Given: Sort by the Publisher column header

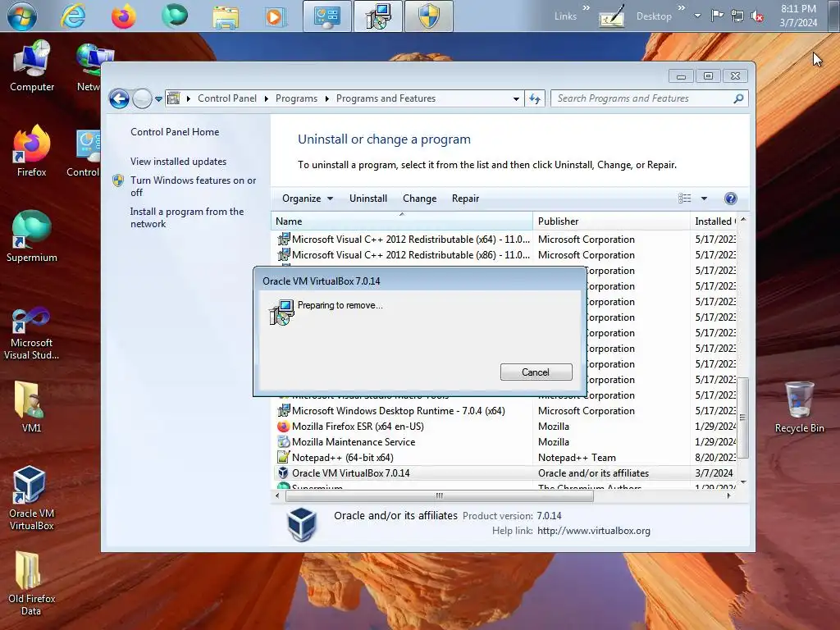Looking at the screenshot, I should click(x=611, y=221).
